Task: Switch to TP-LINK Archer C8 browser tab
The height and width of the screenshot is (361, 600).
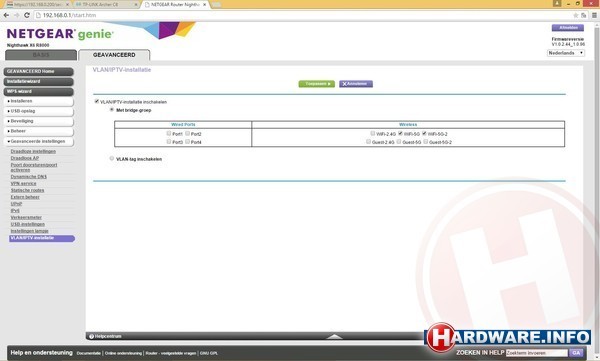Action: click(106, 5)
